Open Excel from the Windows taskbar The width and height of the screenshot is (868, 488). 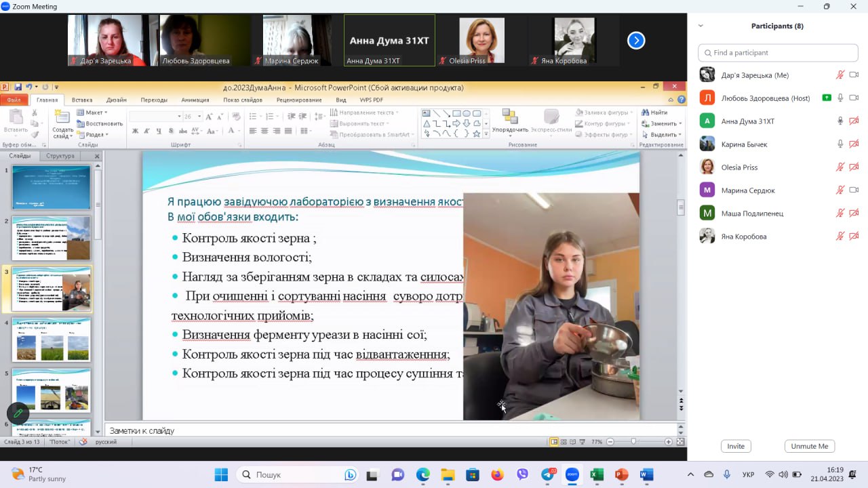(597, 474)
